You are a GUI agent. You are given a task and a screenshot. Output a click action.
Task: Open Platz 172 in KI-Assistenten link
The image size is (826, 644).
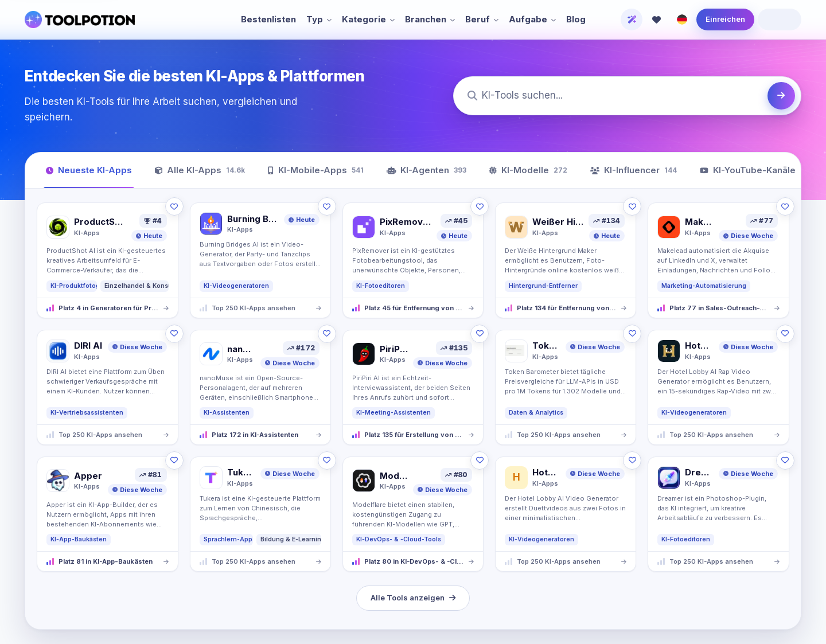[x=260, y=435]
